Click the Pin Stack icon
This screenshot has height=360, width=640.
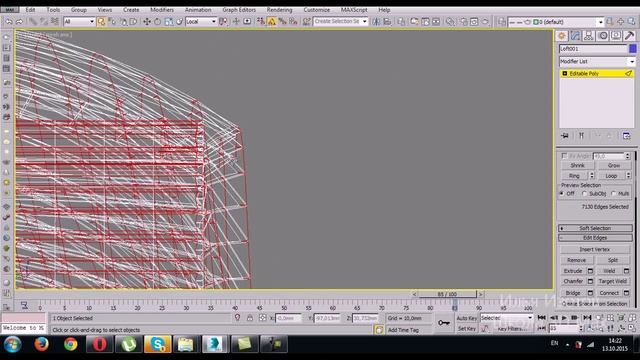(565, 136)
